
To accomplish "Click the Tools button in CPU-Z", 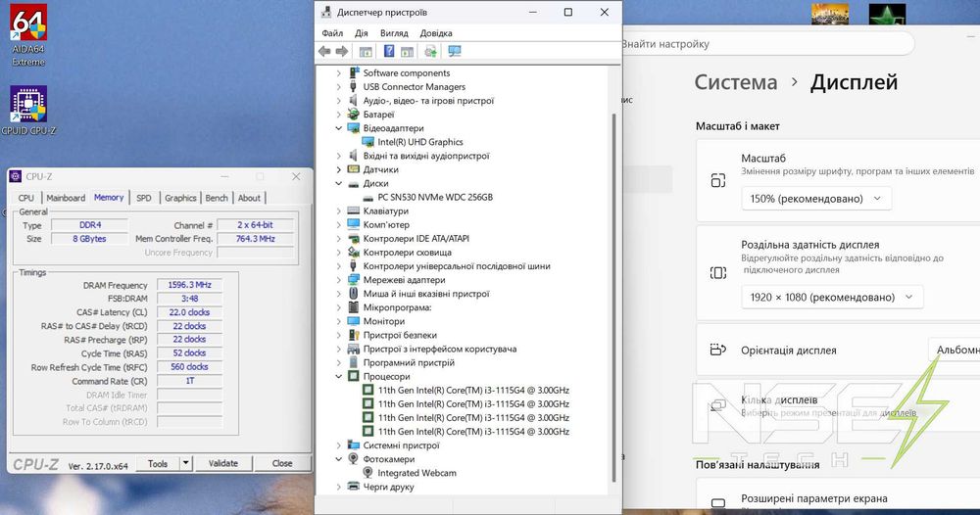I will tap(158, 464).
